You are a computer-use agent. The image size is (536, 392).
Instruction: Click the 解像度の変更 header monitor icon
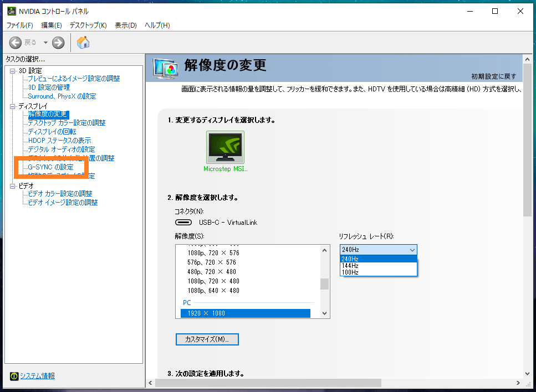pyautogui.click(x=166, y=68)
